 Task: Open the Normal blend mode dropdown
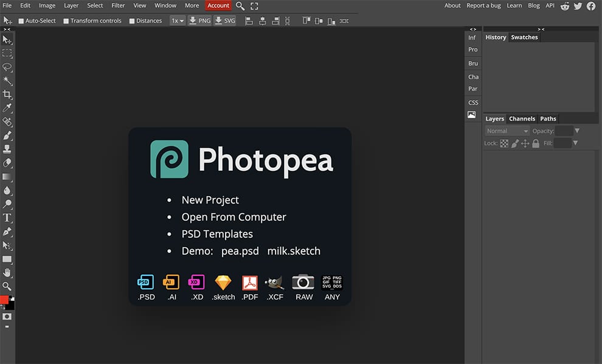(x=507, y=131)
